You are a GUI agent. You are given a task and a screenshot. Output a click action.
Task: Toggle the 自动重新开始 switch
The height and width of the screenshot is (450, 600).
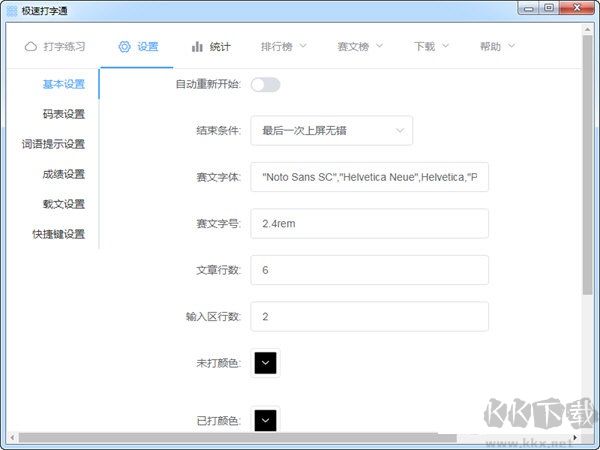pos(265,85)
